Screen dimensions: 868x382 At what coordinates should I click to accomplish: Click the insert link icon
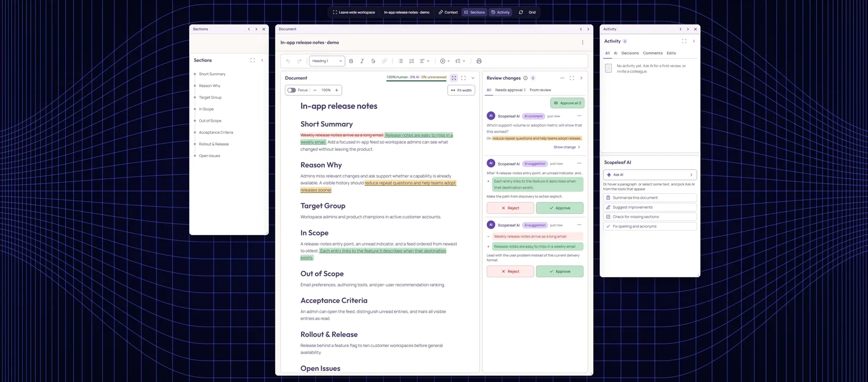coord(384,61)
